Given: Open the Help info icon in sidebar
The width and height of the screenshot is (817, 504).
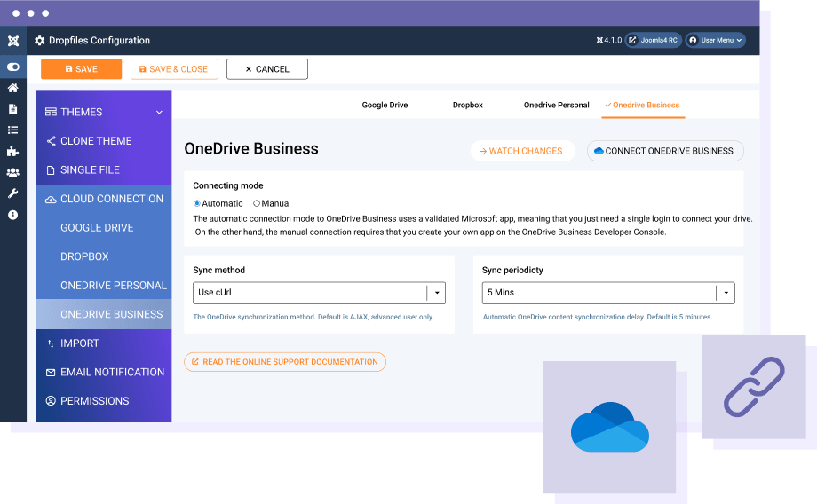Looking at the screenshot, I should pos(13,215).
